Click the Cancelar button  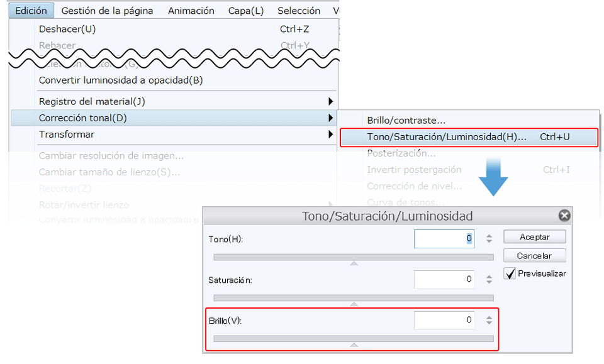[x=534, y=256]
